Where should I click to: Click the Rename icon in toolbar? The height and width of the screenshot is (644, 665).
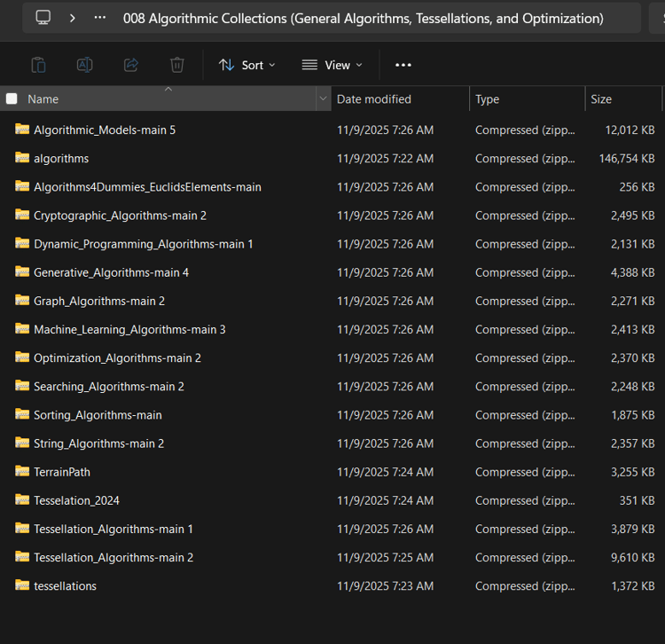(84, 65)
